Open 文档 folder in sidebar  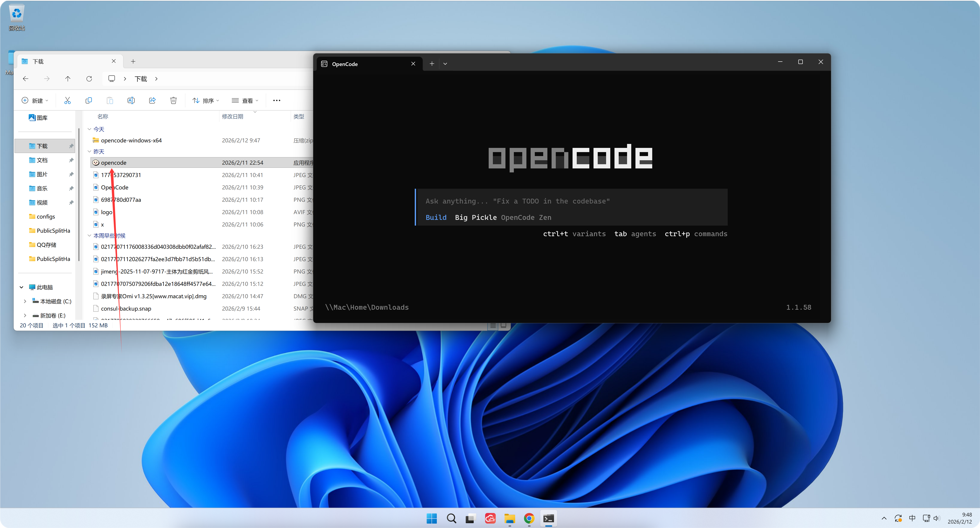[42, 160]
